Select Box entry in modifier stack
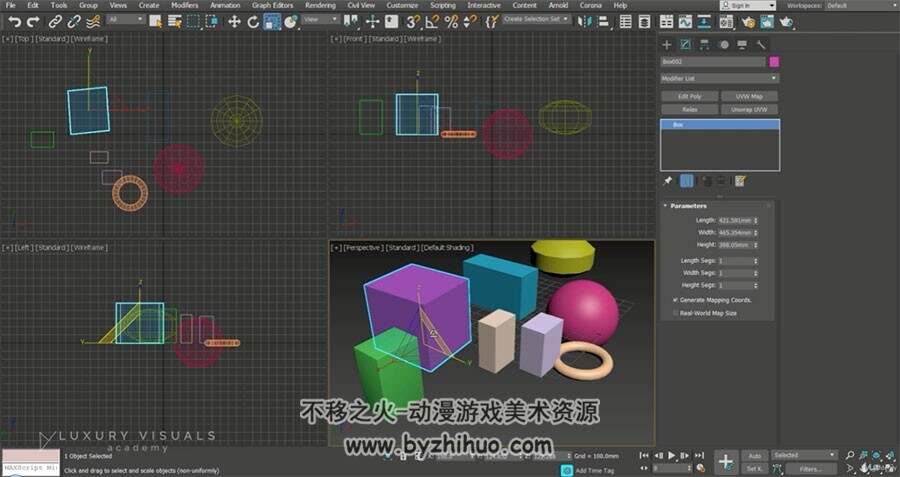The height and width of the screenshot is (477, 900). [720, 125]
